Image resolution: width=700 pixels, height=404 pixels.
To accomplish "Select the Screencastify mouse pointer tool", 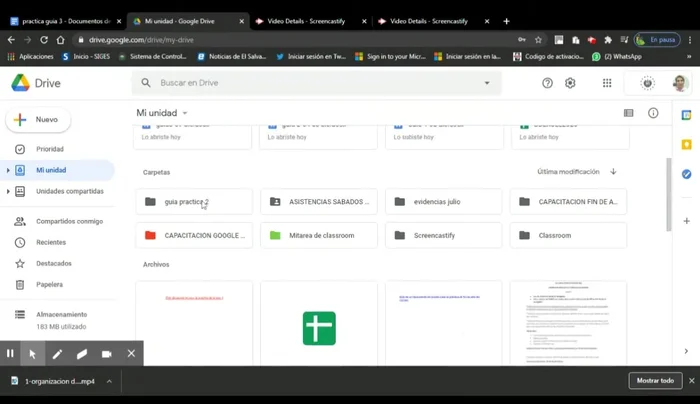I will pos(32,354).
